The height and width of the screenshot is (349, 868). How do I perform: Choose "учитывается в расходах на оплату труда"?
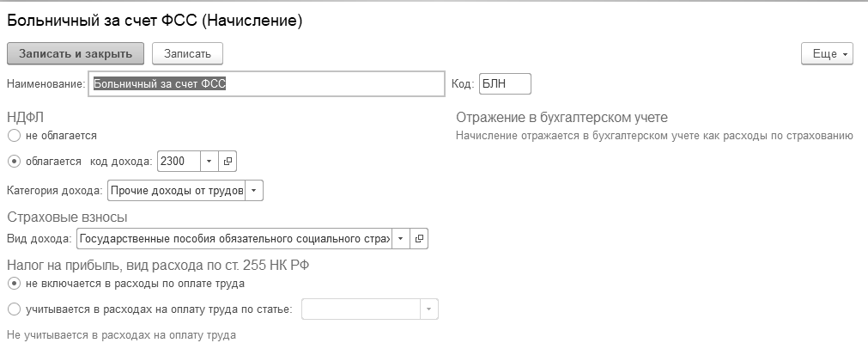(x=14, y=309)
